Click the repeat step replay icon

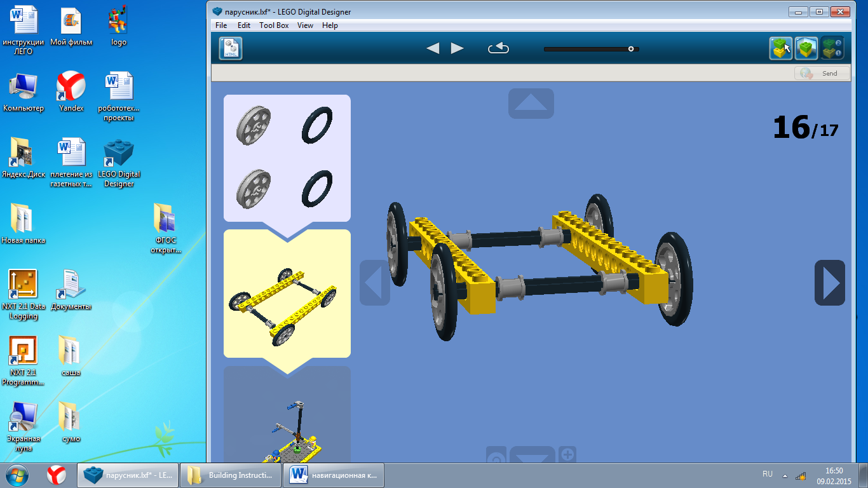pyautogui.click(x=499, y=48)
